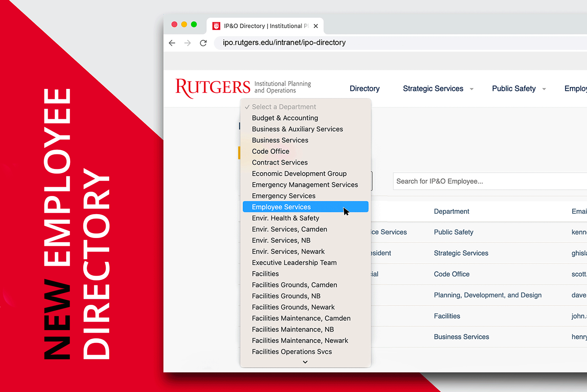Image resolution: width=587 pixels, height=392 pixels.
Task: Click the Department column header
Action: pos(451,212)
